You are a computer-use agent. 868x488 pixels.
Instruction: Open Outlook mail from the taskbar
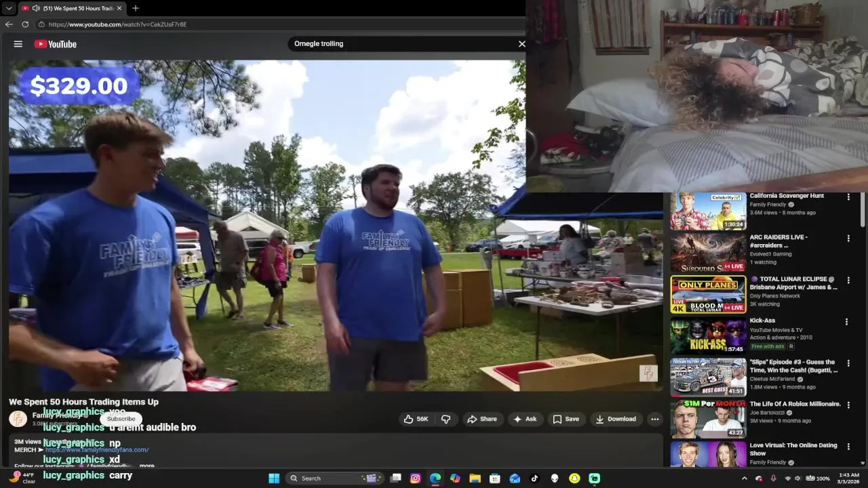(515, 479)
